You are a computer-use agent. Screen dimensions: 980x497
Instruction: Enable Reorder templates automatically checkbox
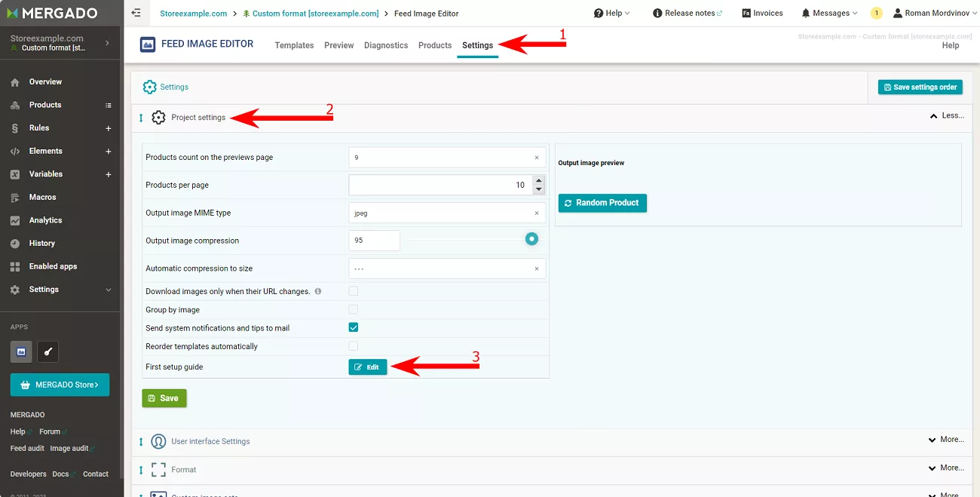point(353,346)
